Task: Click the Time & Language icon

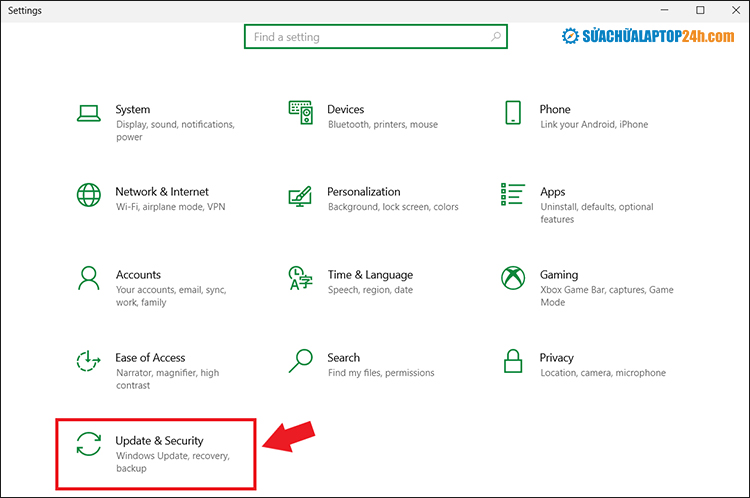Action: pyautogui.click(x=301, y=278)
